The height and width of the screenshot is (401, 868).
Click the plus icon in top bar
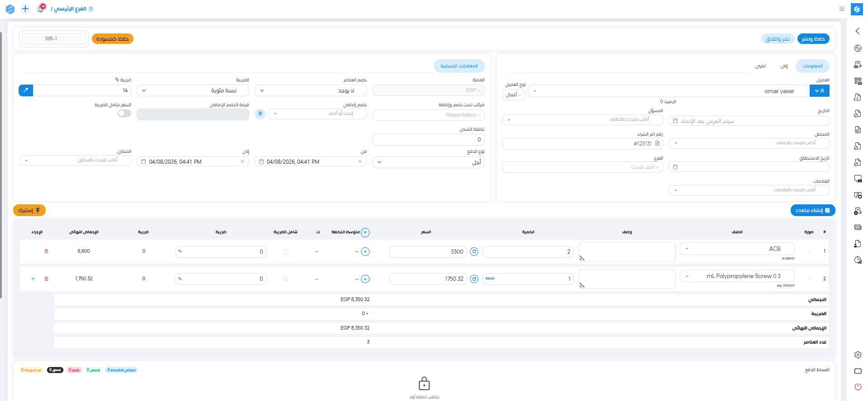point(25,9)
